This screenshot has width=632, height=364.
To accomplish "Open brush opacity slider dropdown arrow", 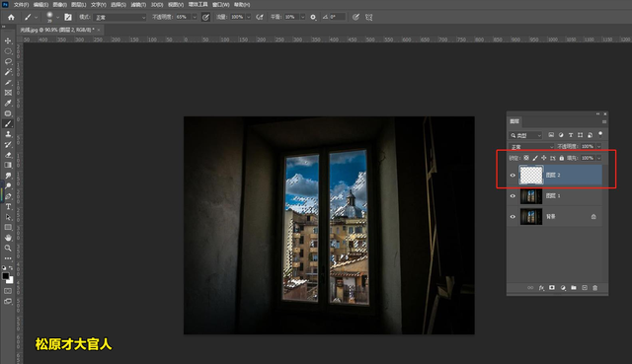I will coord(195,17).
